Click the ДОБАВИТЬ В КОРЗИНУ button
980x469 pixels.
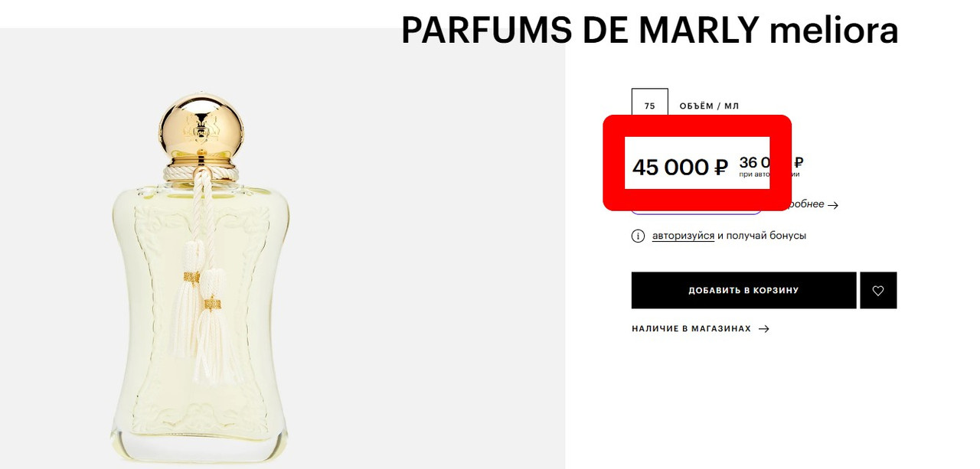click(743, 291)
